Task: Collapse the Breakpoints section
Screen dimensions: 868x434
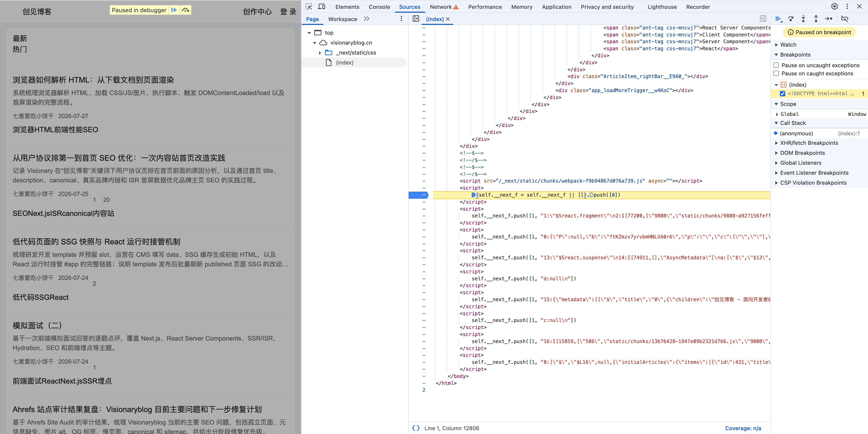Action: 776,55
